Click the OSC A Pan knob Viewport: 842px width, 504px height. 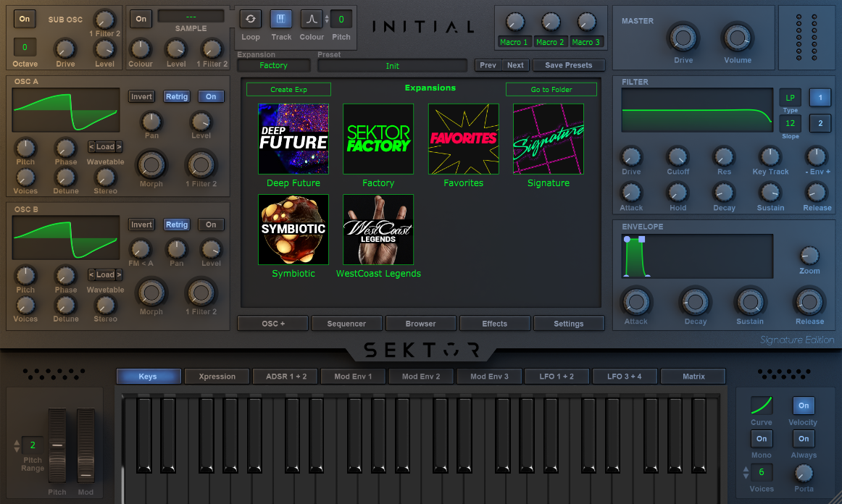tap(151, 122)
